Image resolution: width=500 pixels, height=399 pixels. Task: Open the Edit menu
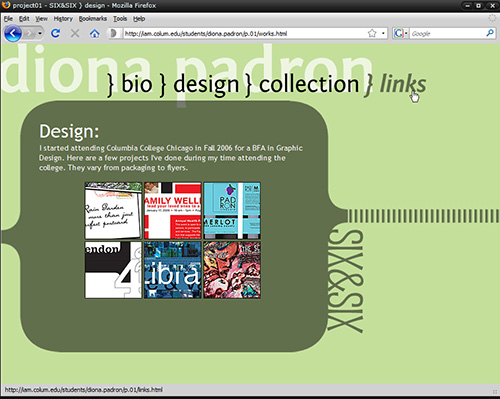coord(24,19)
